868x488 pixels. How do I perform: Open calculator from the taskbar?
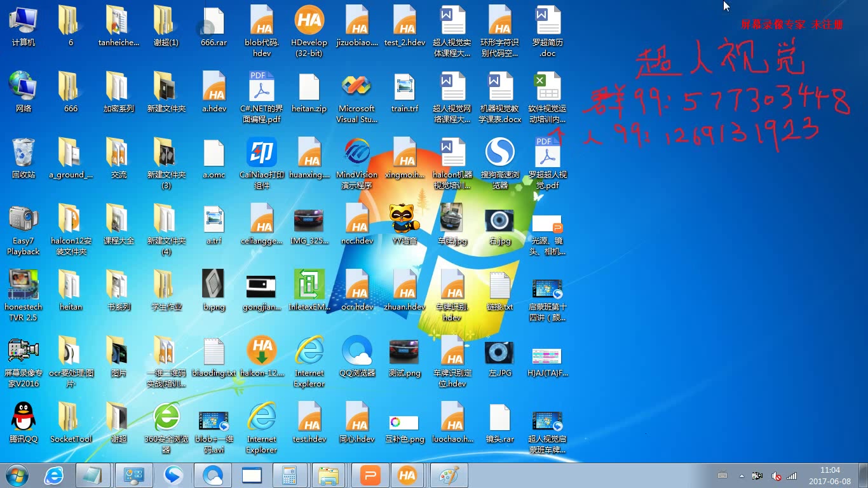pyautogui.click(x=289, y=475)
